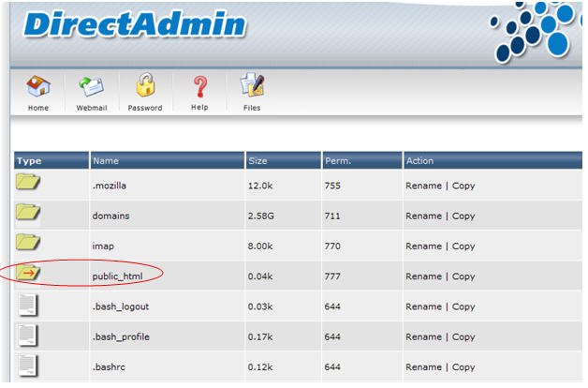Click the .bashrc file icon
Image resolution: width=588 pixels, height=388 pixels.
(x=28, y=366)
